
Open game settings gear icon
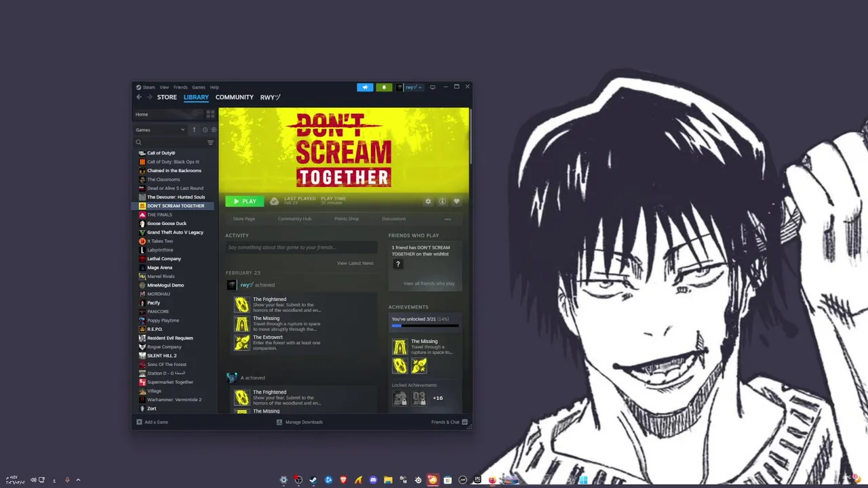pyautogui.click(x=428, y=201)
